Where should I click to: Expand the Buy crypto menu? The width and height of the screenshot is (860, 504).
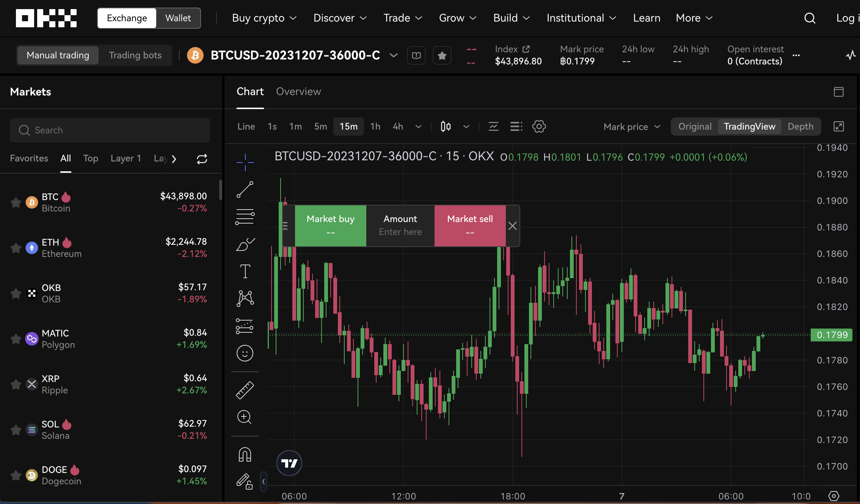click(264, 18)
